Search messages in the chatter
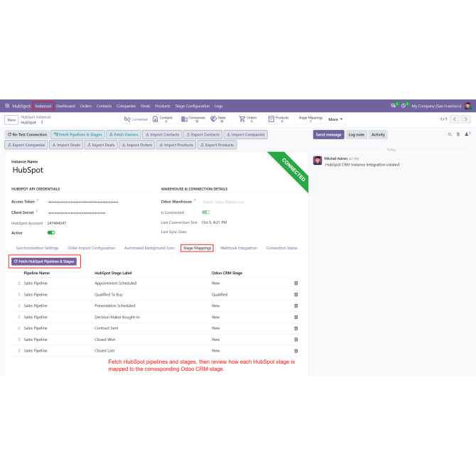Viewport: 476px width, 476px height. point(450,134)
